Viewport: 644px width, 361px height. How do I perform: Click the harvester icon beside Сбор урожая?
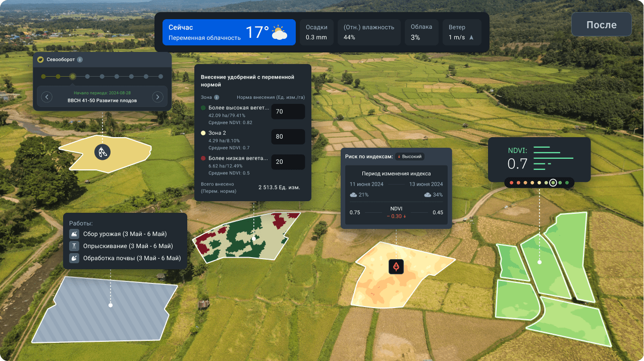point(74,234)
